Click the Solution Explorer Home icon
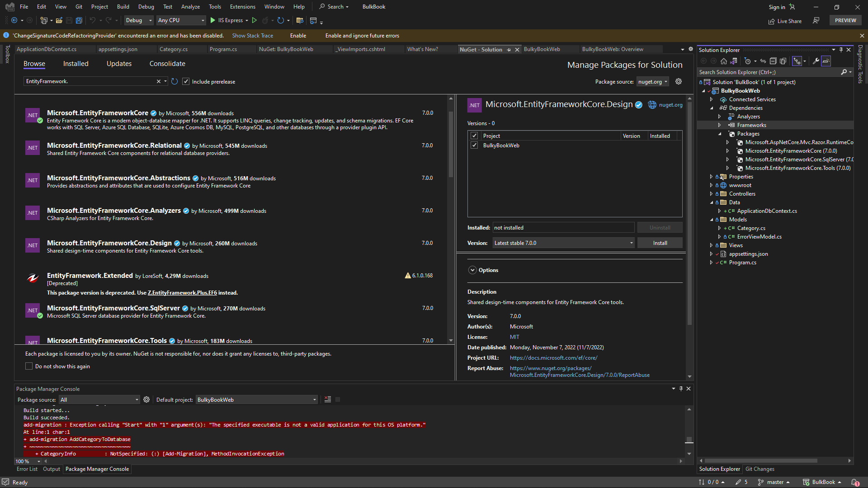This screenshot has width=868, height=488. 723,61
